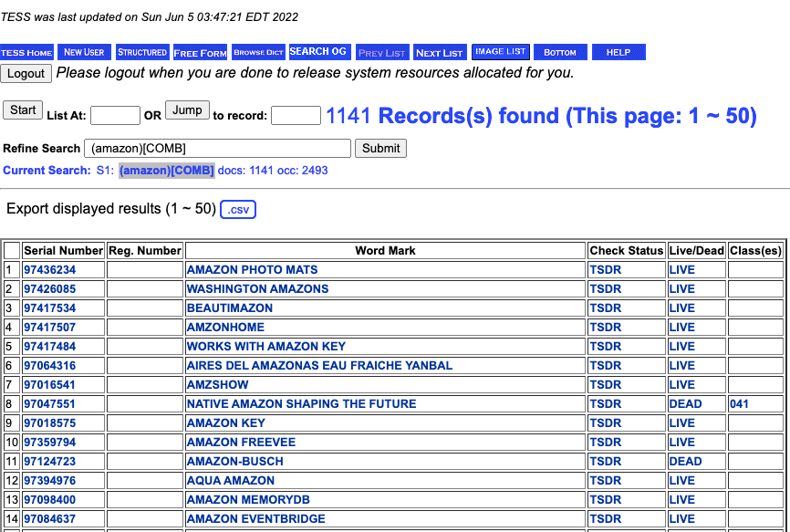Click LIVE status for WASHINGTON AMAZONS
Screen dimensions: 790x532
[x=681, y=288]
